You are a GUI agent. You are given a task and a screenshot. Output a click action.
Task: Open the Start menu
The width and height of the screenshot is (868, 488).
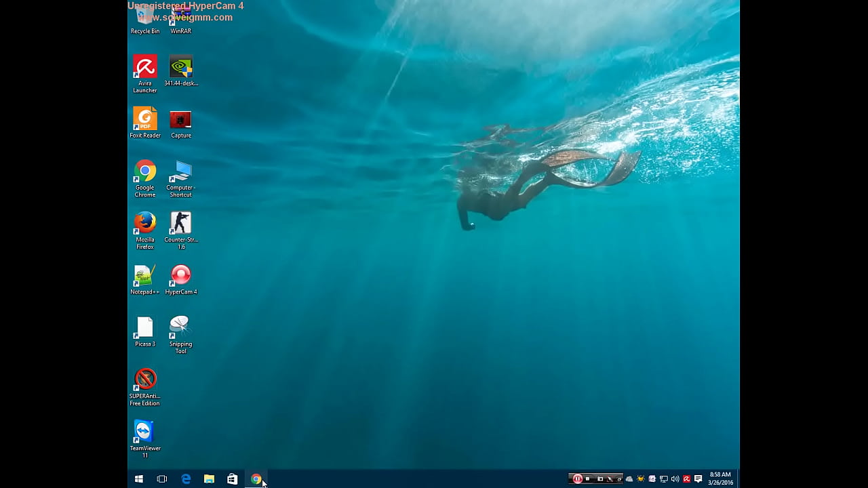138,479
